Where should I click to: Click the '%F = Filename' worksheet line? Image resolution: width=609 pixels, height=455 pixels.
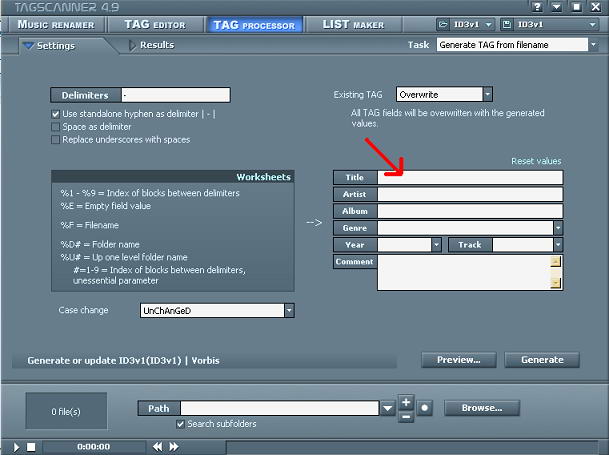click(90, 225)
